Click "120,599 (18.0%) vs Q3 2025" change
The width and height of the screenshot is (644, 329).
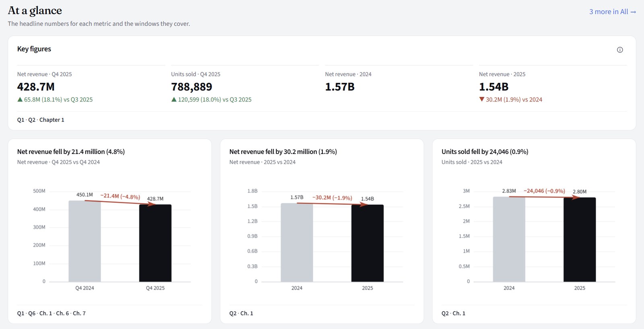coord(211,100)
